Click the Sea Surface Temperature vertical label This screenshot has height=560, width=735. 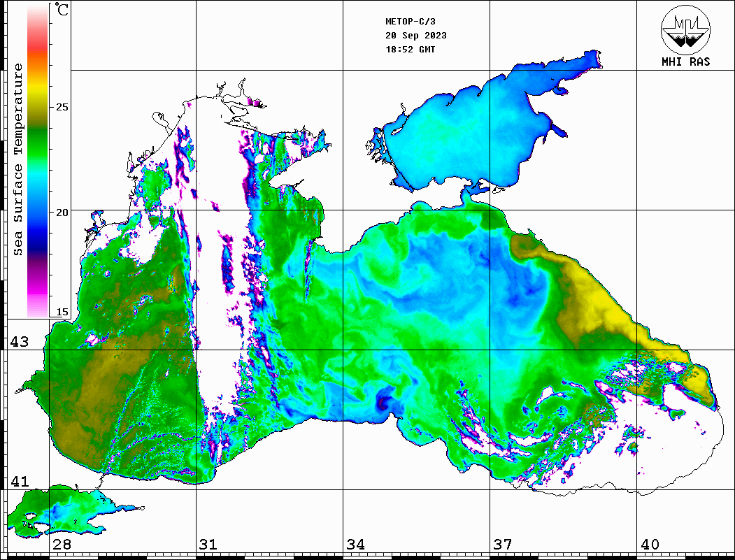click(x=18, y=159)
